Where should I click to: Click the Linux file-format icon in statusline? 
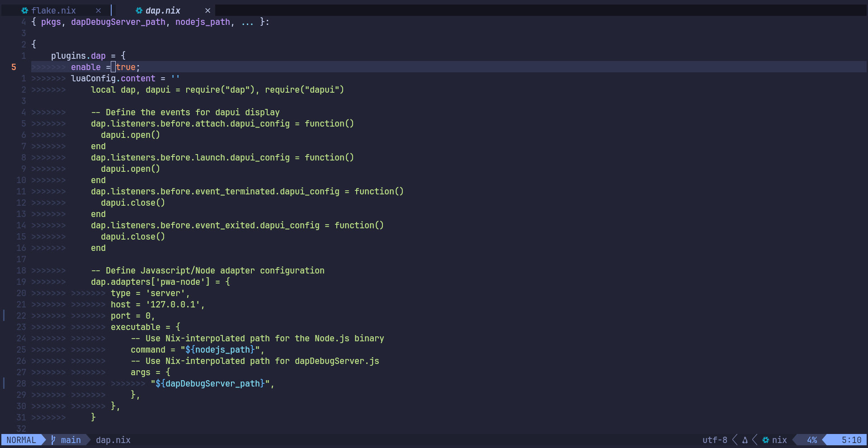[x=745, y=440]
